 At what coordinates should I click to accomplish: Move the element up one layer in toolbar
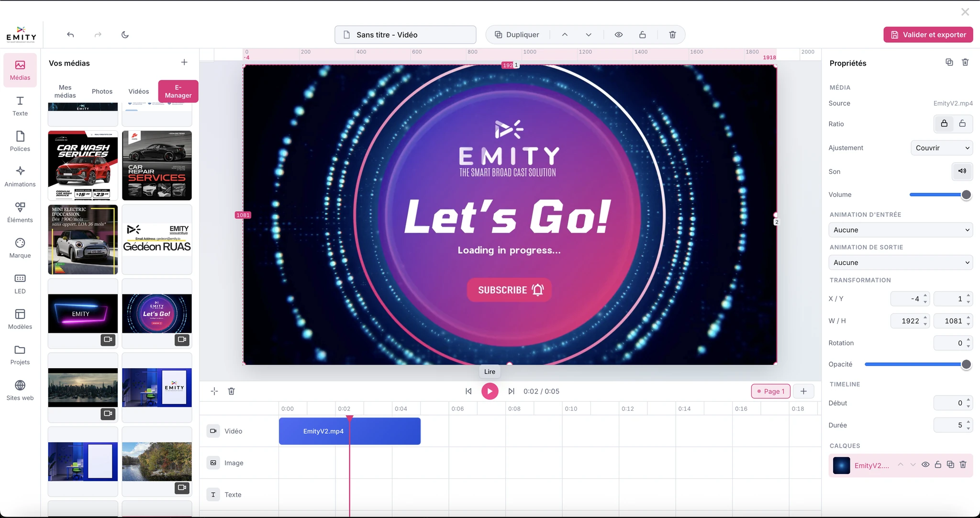(565, 34)
